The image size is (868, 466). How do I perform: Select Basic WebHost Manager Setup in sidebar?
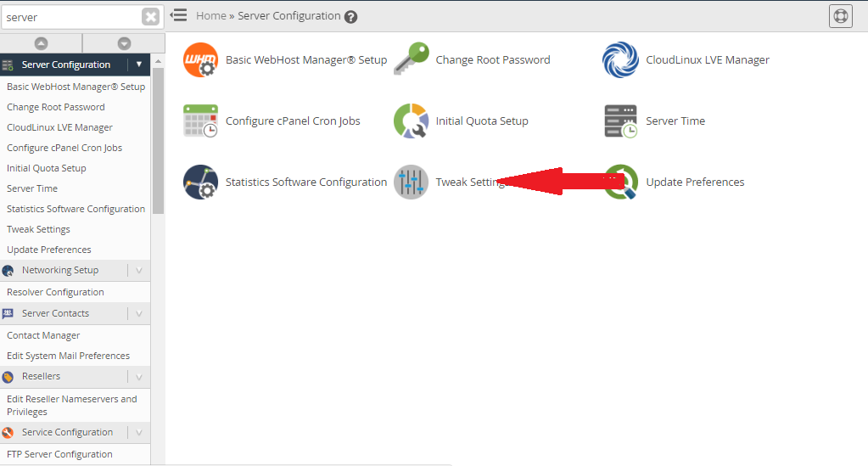[76, 87]
